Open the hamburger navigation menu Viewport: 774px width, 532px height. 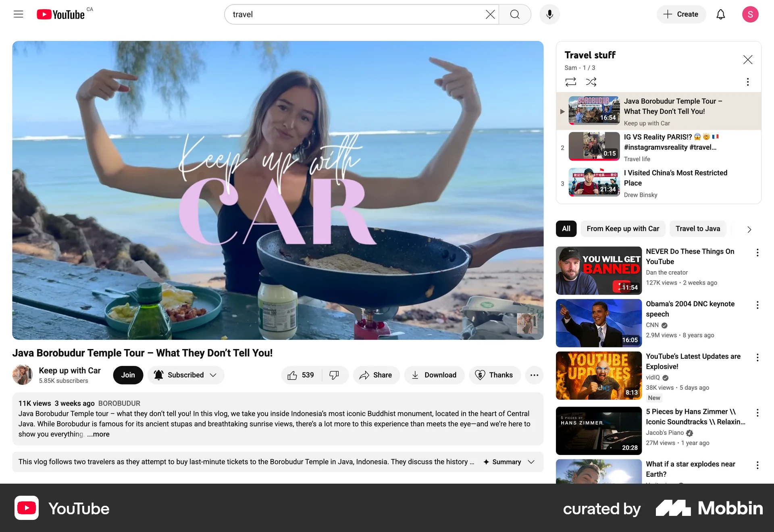coord(18,14)
